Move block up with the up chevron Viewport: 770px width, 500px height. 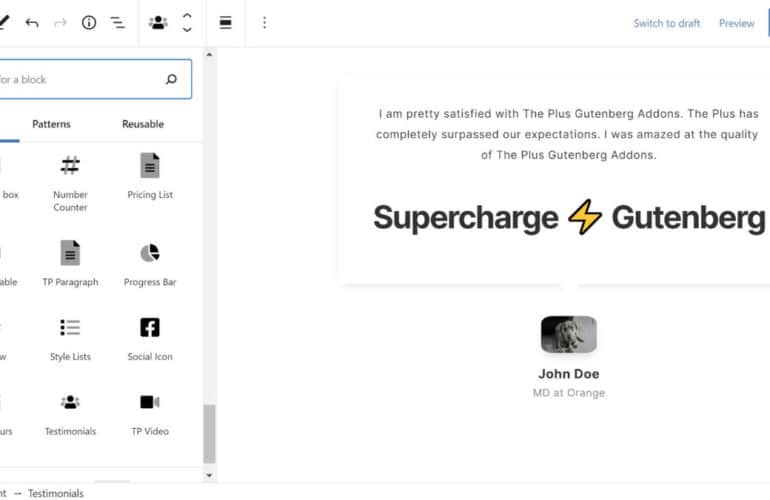tap(187, 16)
